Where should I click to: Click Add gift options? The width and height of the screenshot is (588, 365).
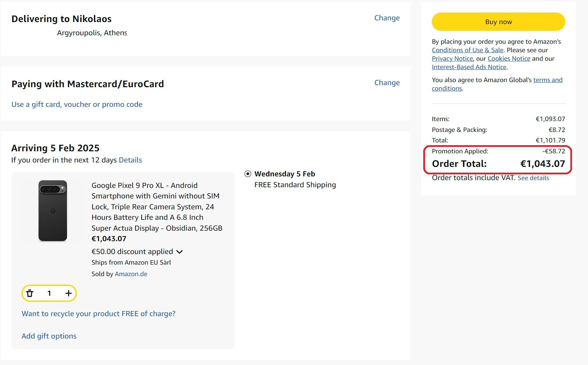(49, 336)
